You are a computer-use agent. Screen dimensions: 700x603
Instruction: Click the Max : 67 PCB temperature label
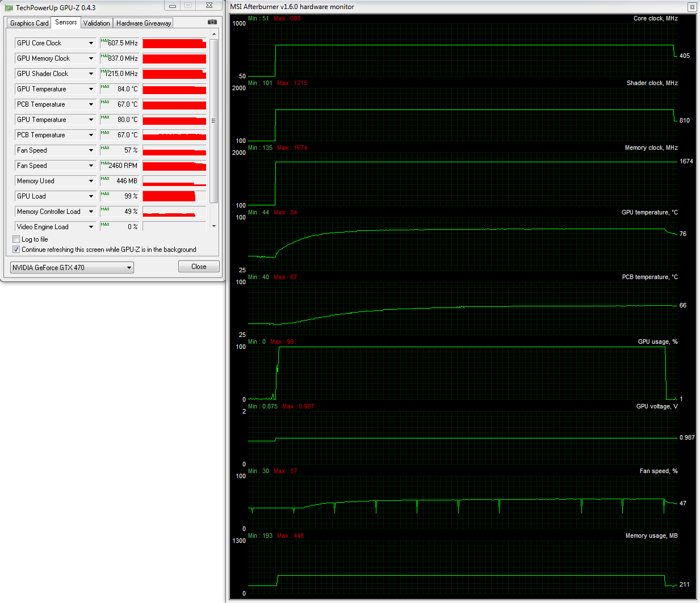click(286, 277)
